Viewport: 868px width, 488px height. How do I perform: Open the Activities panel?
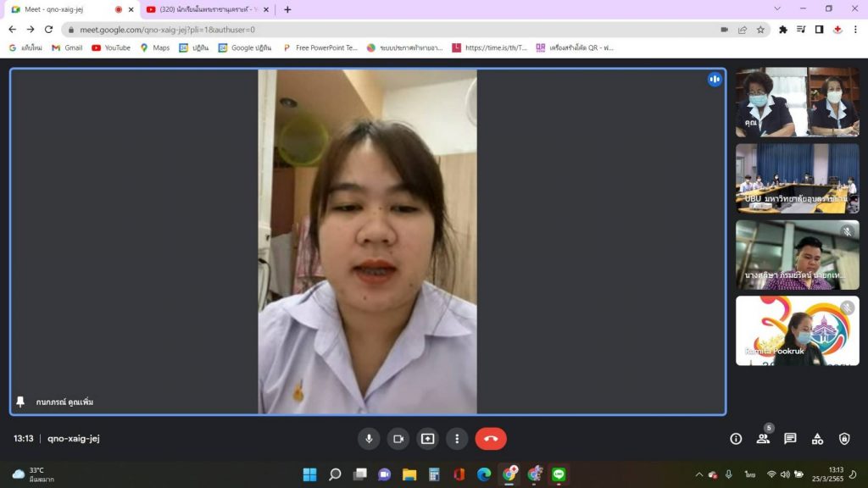pos(817,439)
